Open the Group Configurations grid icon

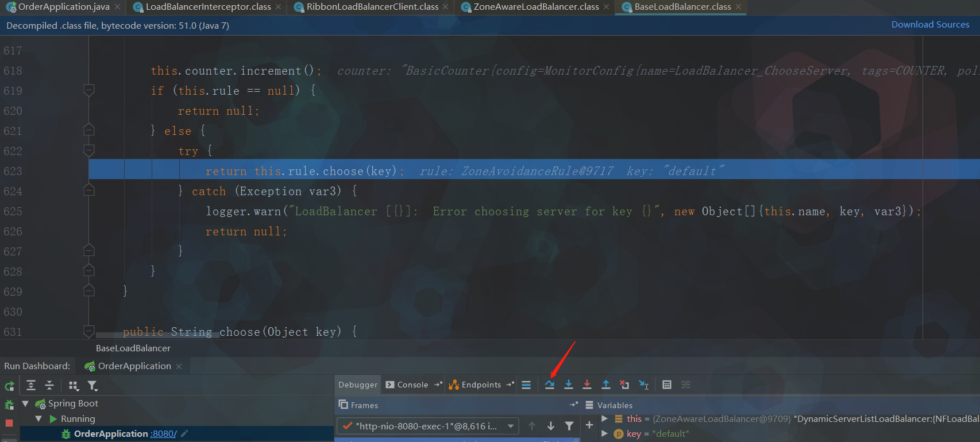(x=74, y=386)
